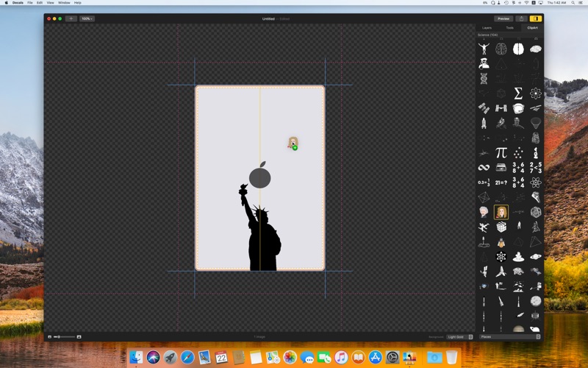Screen dimensions: 588x368
Task: Choose the Saturn planet clipart
Action: (536, 257)
